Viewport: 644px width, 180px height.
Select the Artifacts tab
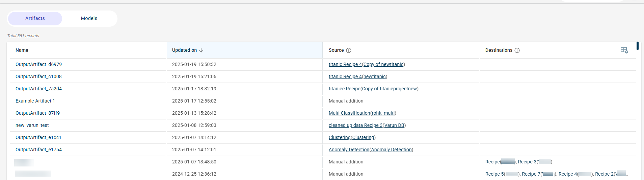coord(35,19)
